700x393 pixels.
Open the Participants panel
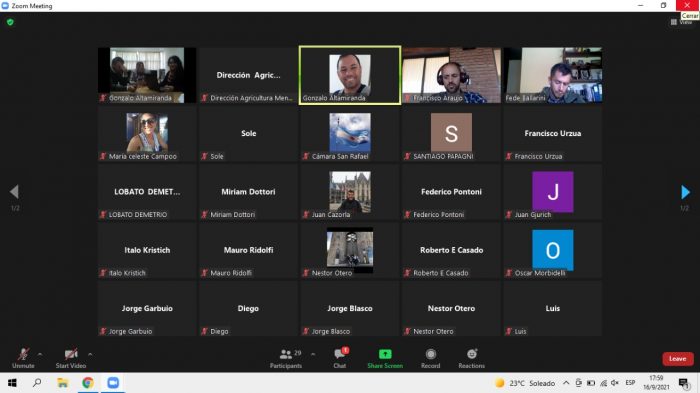pos(286,359)
